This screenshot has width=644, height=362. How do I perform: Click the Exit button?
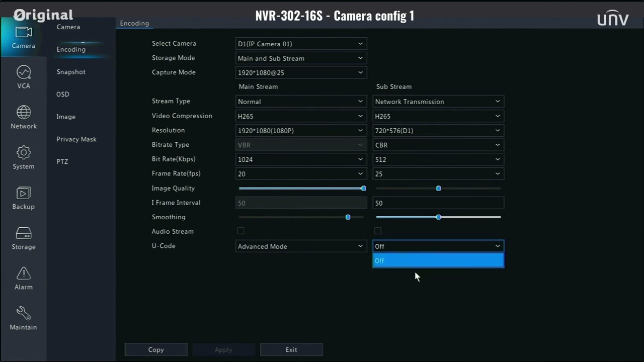pyautogui.click(x=291, y=350)
